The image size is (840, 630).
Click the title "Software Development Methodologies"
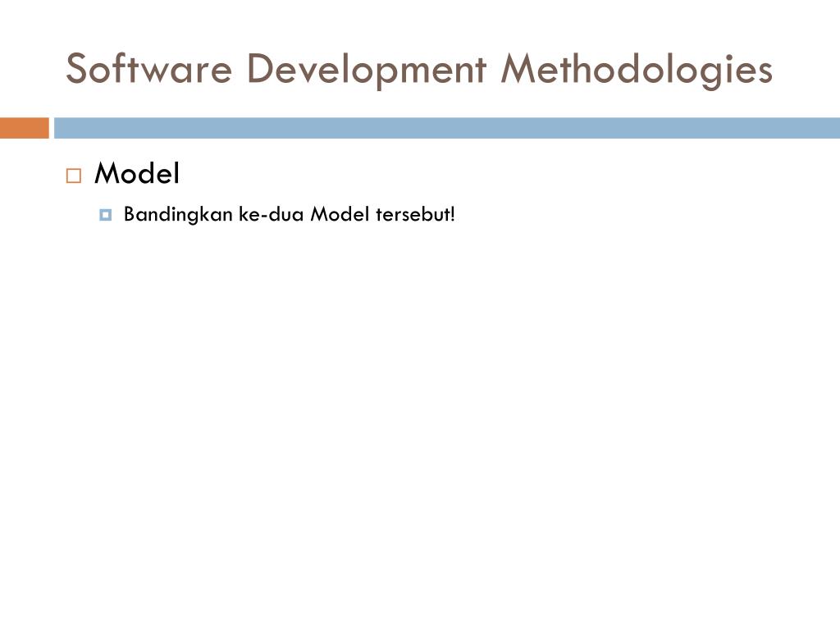pos(419,70)
